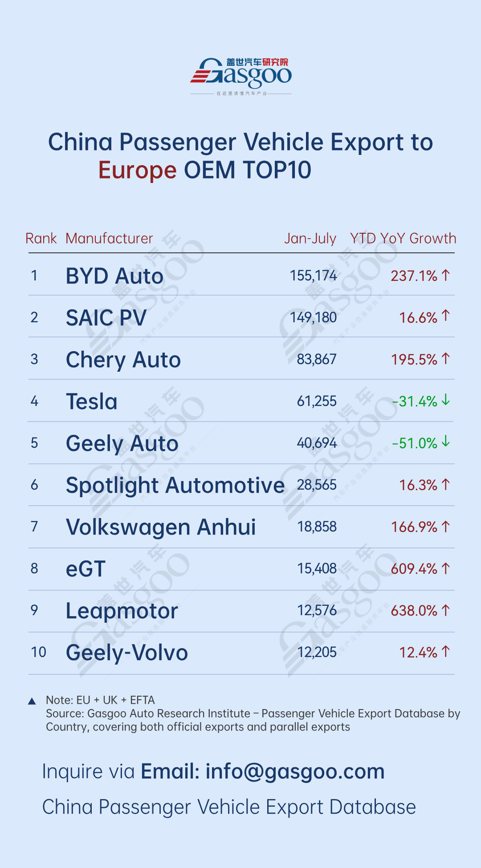Viewport: 481px width, 868px height.
Task: Click the up arrow beside Geely-Volvo's 12.4%
Action: (446, 652)
